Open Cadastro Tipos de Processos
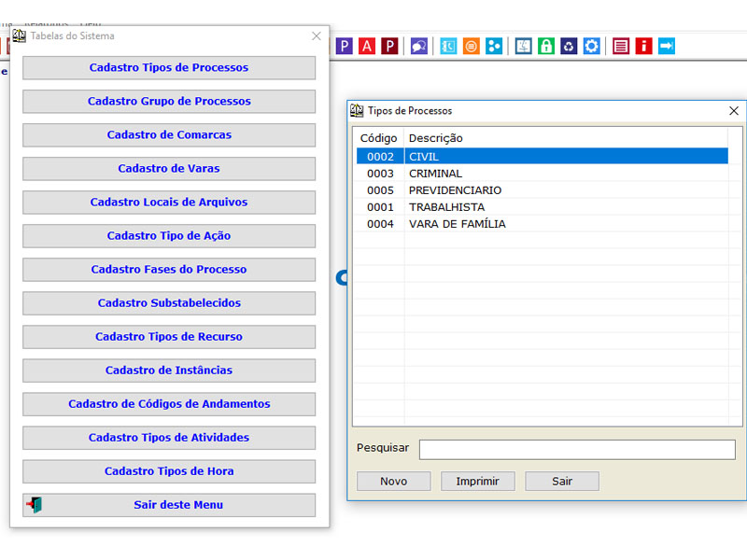 169,68
